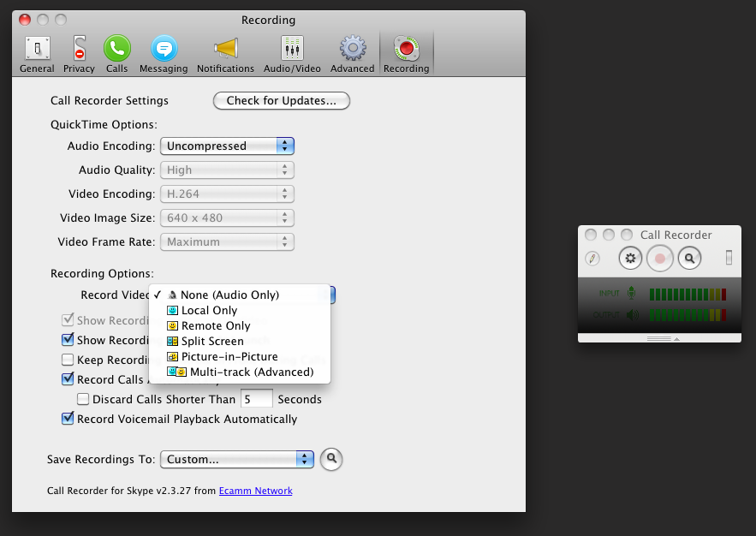Open the Messaging preferences pane
756x536 pixels.
point(164,55)
